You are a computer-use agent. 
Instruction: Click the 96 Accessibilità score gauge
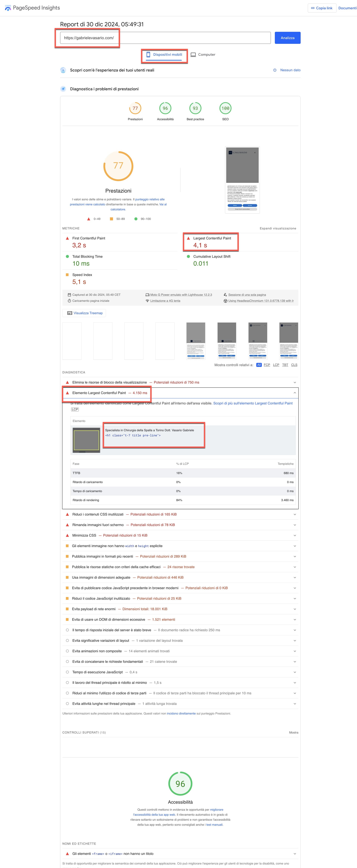pos(165,109)
